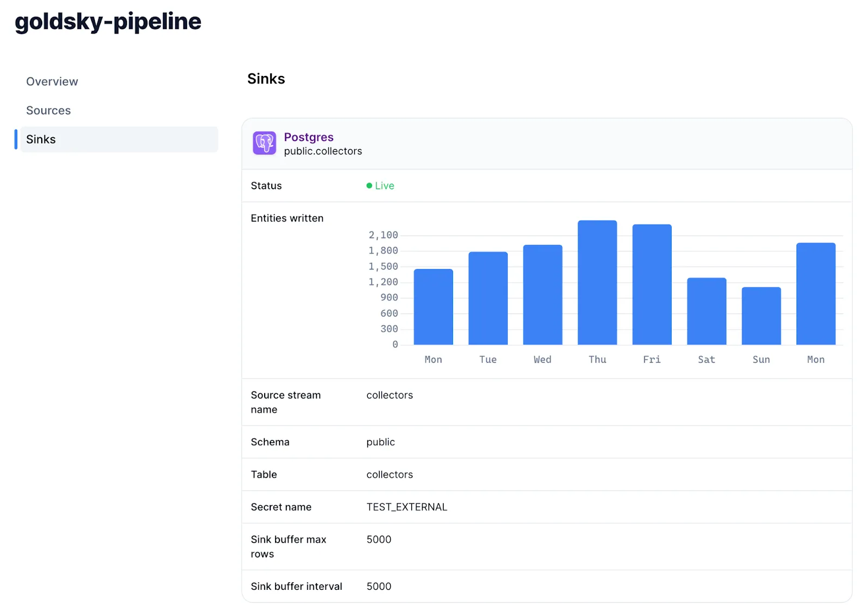Click the Postgres elephant icon
868x611 pixels.
(264, 143)
